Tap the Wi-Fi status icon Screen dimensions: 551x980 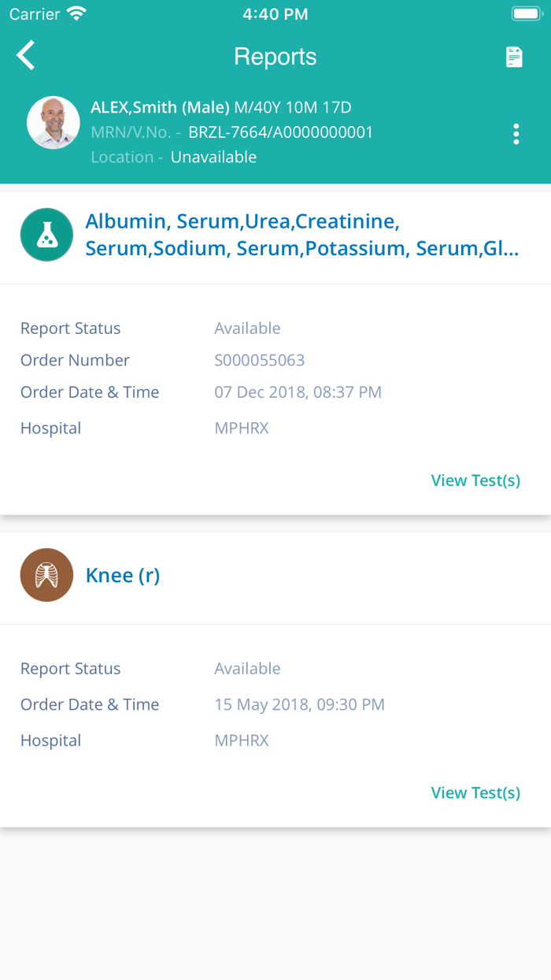76,14
